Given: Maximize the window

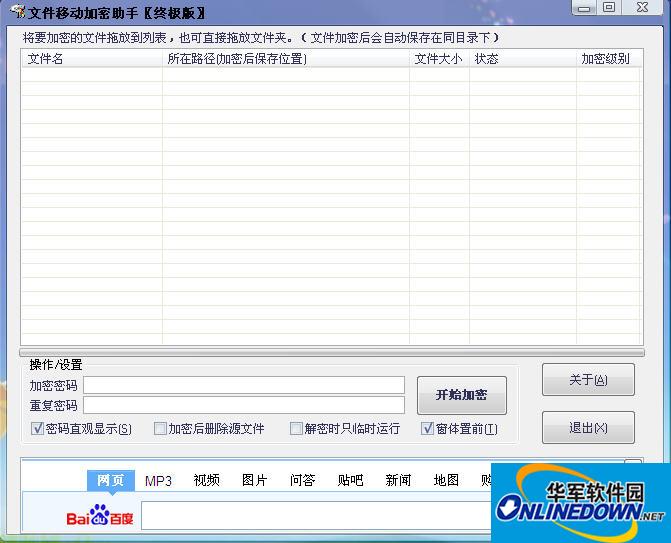Looking at the screenshot, I should pos(609,7).
